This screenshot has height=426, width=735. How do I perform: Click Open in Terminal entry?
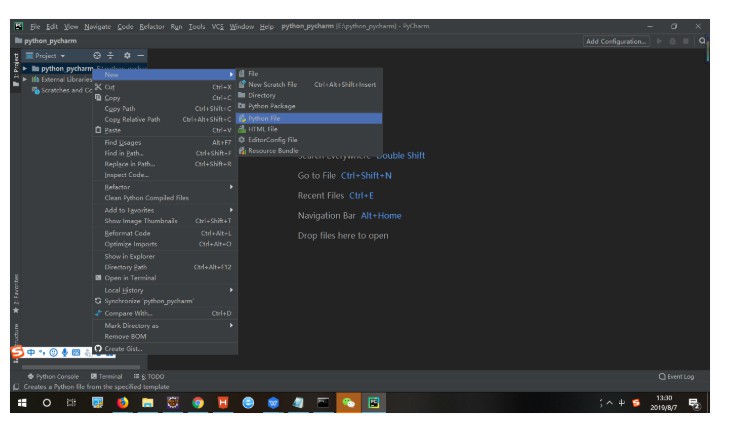[165, 277]
